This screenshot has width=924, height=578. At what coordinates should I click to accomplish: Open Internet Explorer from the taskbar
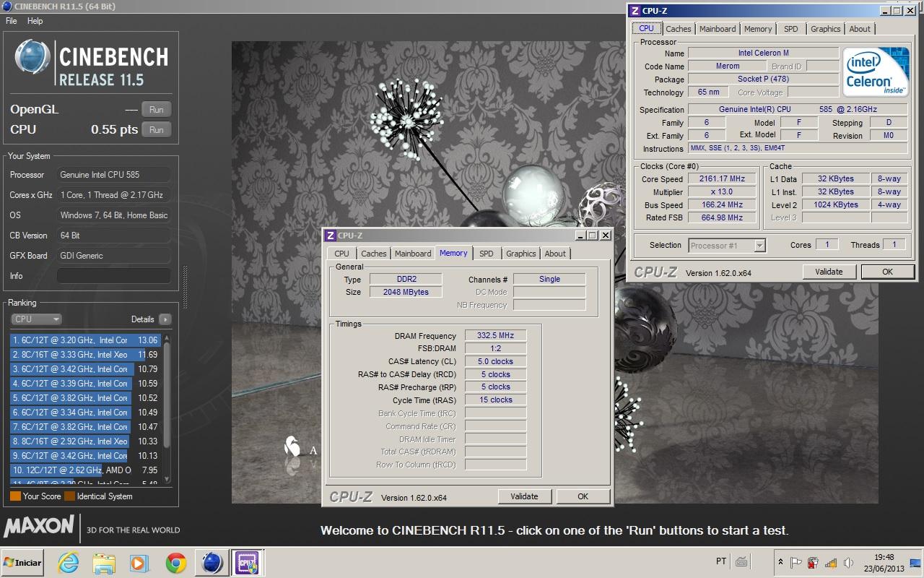pos(69,562)
